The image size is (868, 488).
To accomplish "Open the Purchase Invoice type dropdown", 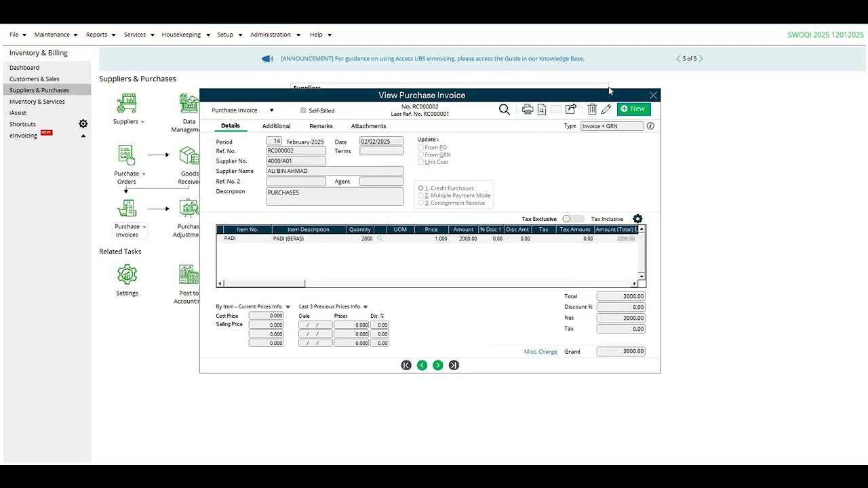I will [x=272, y=110].
